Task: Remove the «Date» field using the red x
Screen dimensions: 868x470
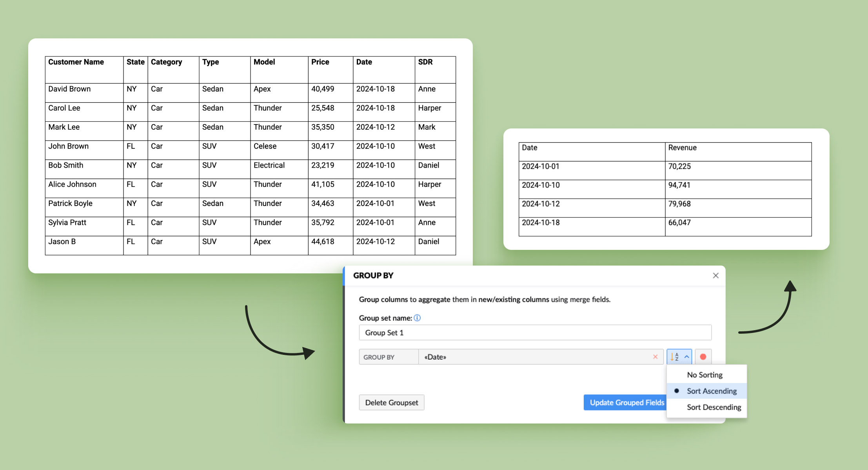Action: [655, 357]
